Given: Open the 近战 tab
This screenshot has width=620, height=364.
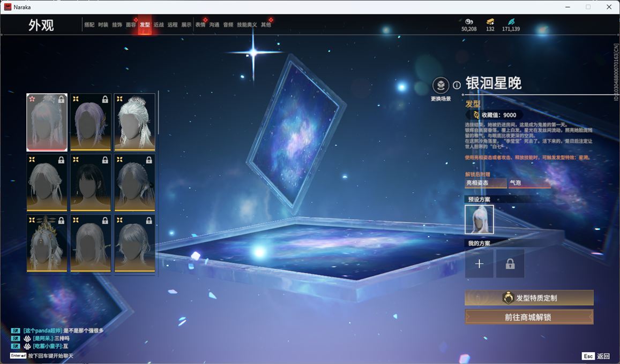Looking at the screenshot, I should [159, 25].
